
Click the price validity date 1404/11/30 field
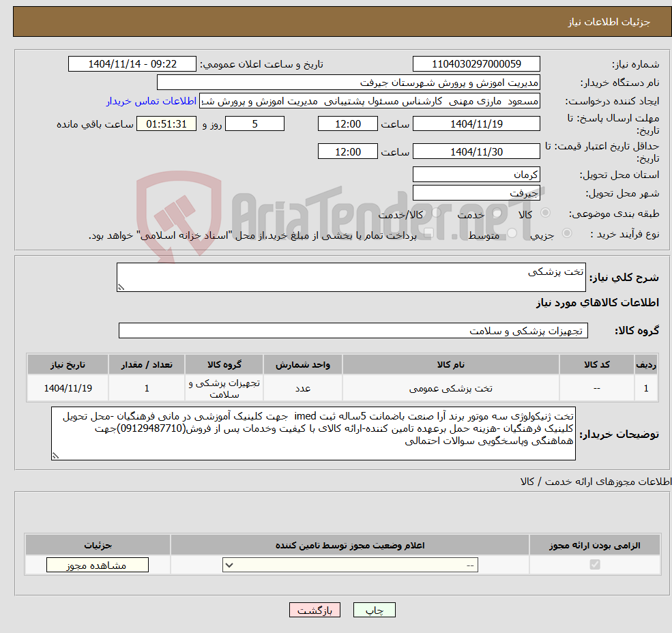click(476, 151)
